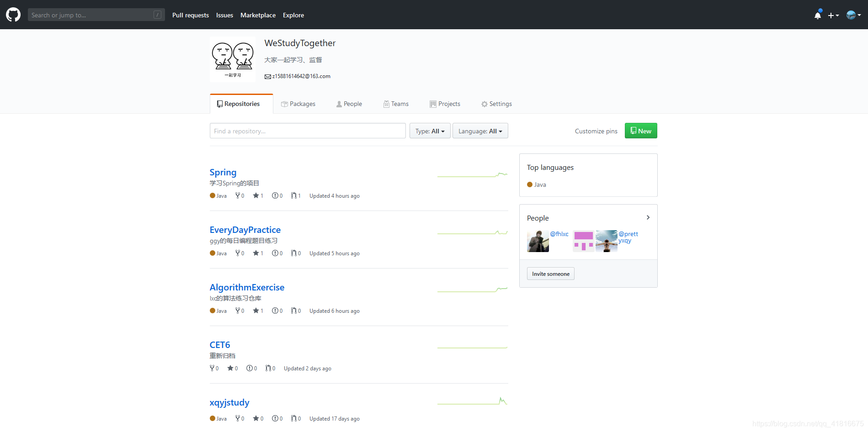Open the @prettyxqy member profile link
868x432 pixels.
(628, 237)
